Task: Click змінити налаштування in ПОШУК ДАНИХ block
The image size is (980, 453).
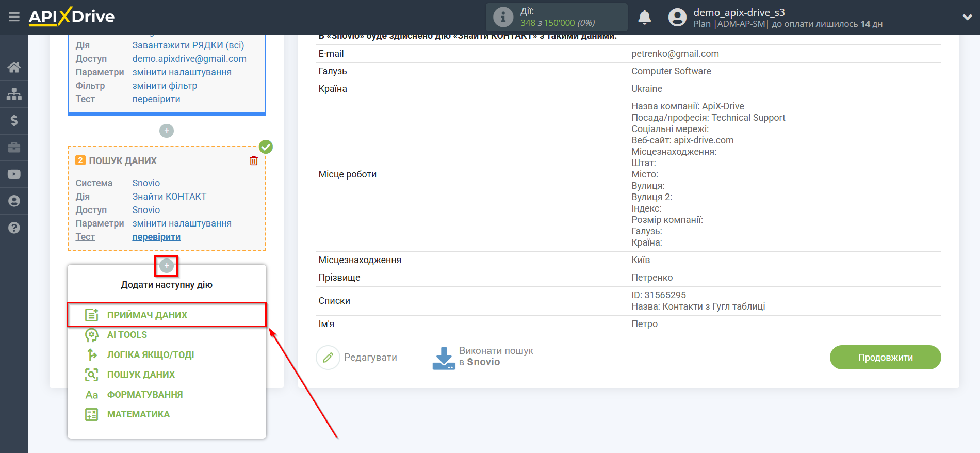Action: [x=182, y=223]
